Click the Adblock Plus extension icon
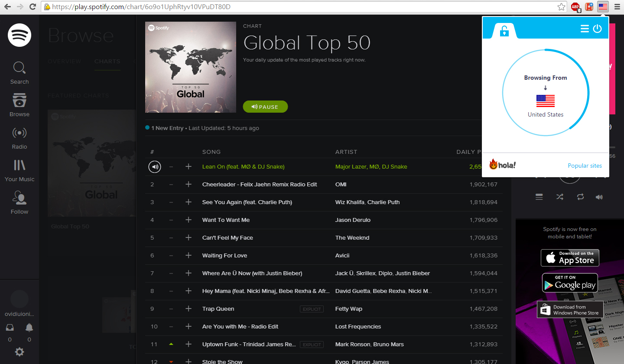This screenshot has height=364, width=624. coord(575,7)
